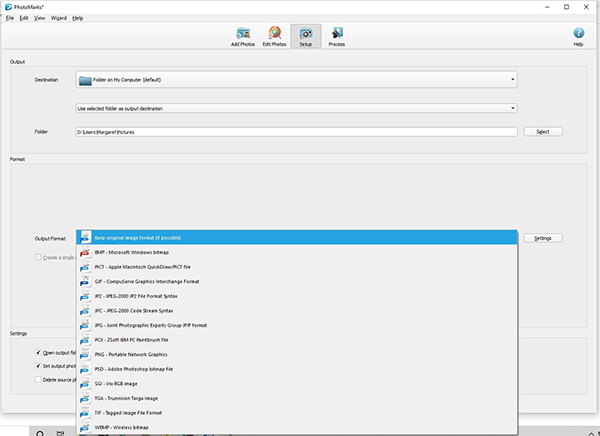Open the View menu
Image resolution: width=600 pixels, height=436 pixels.
pos(39,18)
